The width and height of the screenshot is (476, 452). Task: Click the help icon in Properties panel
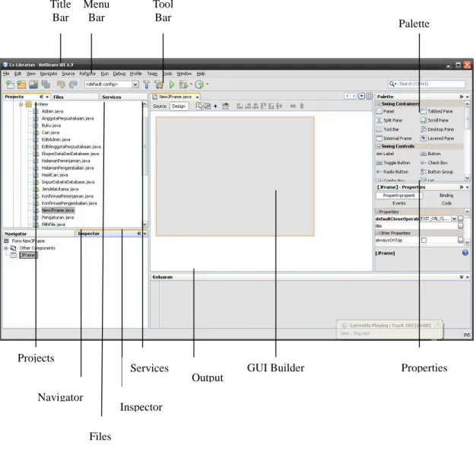[465, 253]
